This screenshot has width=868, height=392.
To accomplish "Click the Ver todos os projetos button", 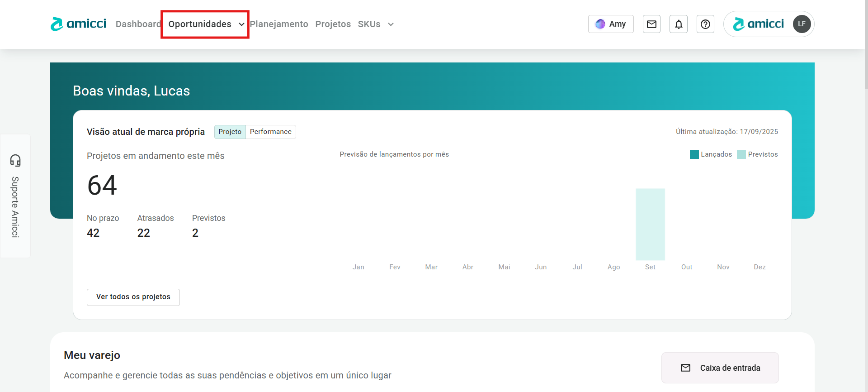I will 133,297.
